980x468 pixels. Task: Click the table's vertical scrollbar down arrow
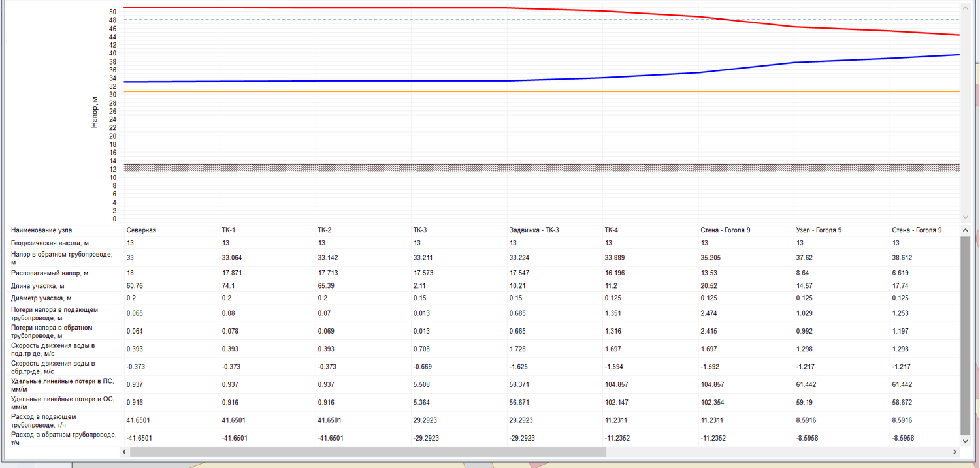coord(966,441)
